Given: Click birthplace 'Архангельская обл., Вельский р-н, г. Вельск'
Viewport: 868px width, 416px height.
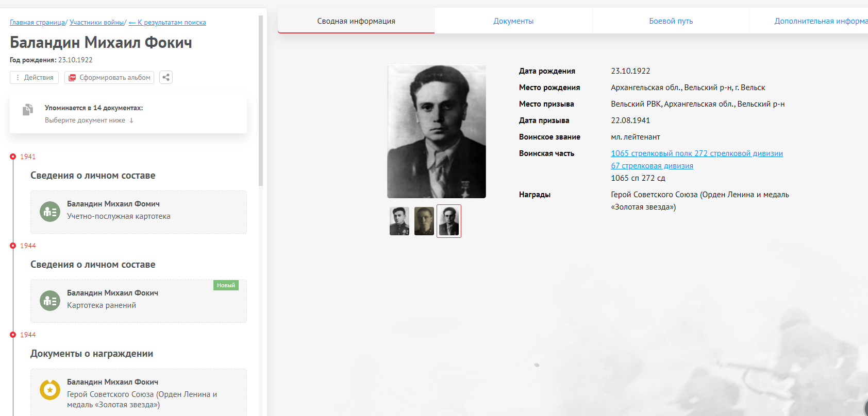Looking at the screenshot, I should pyautogui.click(x=688, y=88).
